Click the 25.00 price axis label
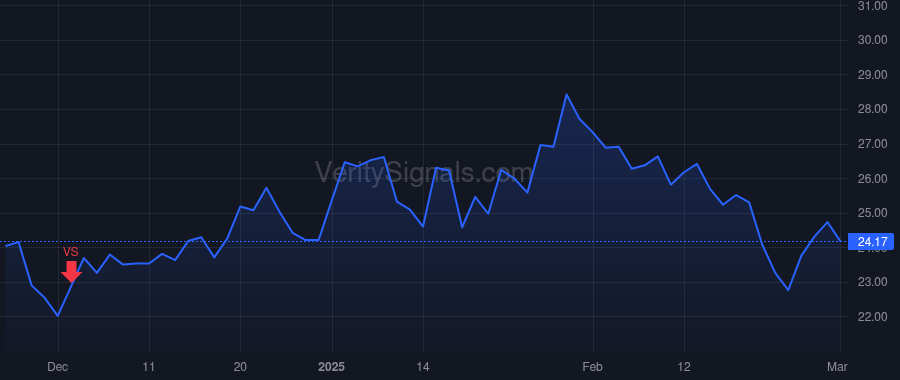900x380 pixels. [872, 214]
